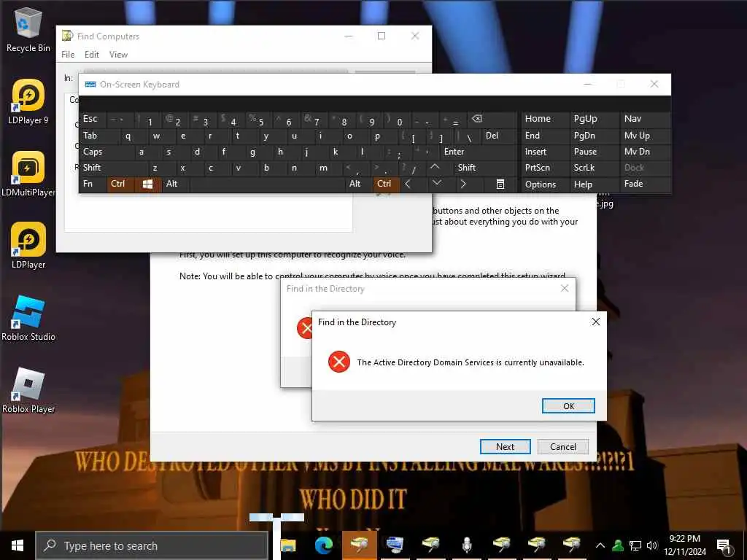Open the LDMultiPlayer desktop shortcut
The image size is (747, 560).
28,174
